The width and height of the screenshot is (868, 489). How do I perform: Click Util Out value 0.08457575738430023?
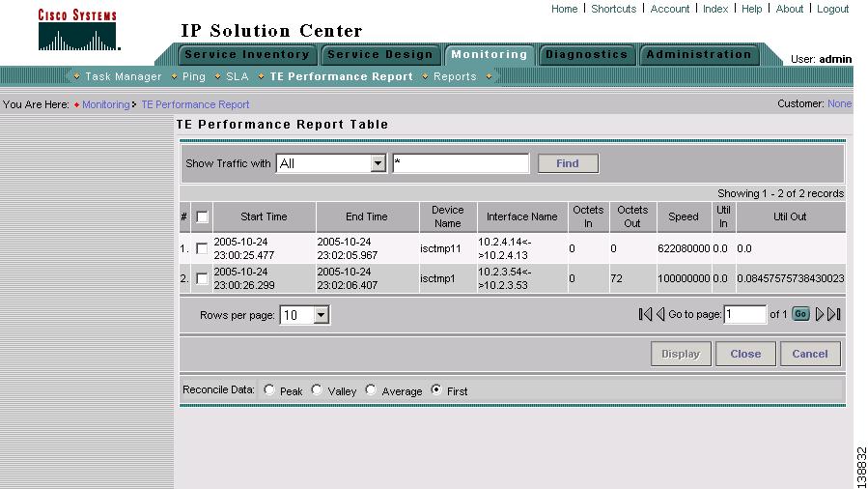[x=791, y=278]
